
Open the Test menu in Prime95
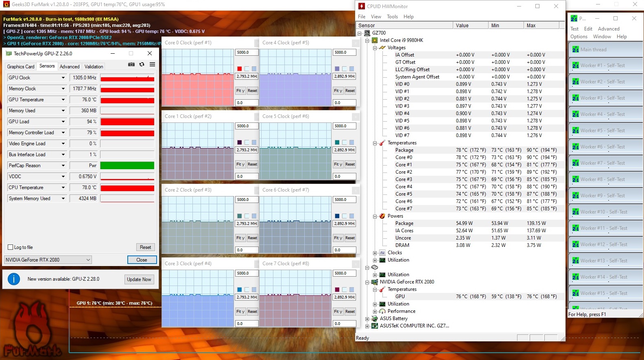pyautogui.click(x=574, y=29)
